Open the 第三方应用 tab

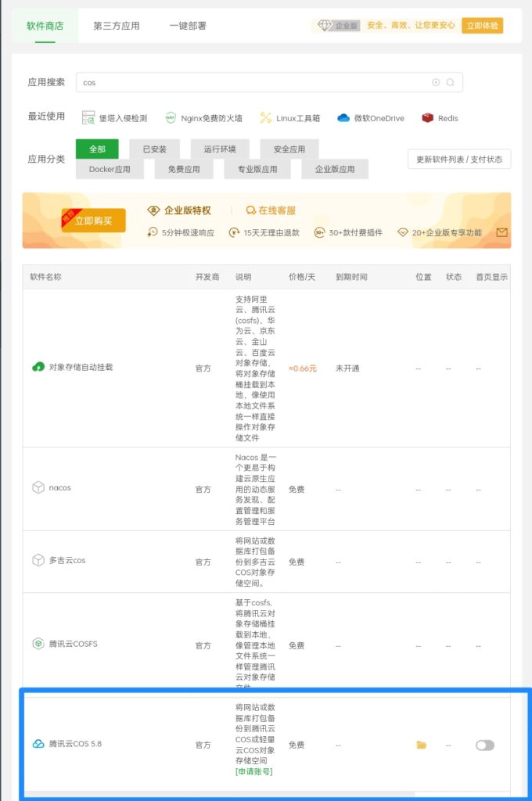[116, 26]
